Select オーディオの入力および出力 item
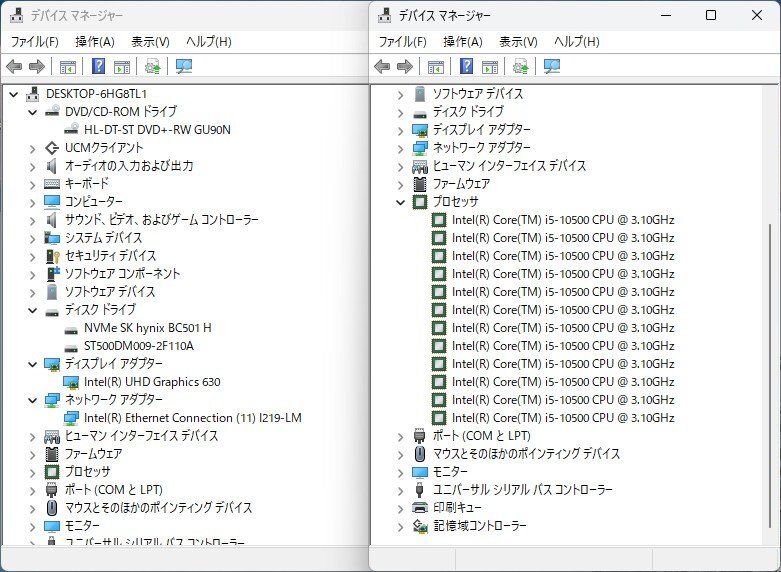Image resolution: width=781 pixels, height=572 pixels. click(129, 166)
